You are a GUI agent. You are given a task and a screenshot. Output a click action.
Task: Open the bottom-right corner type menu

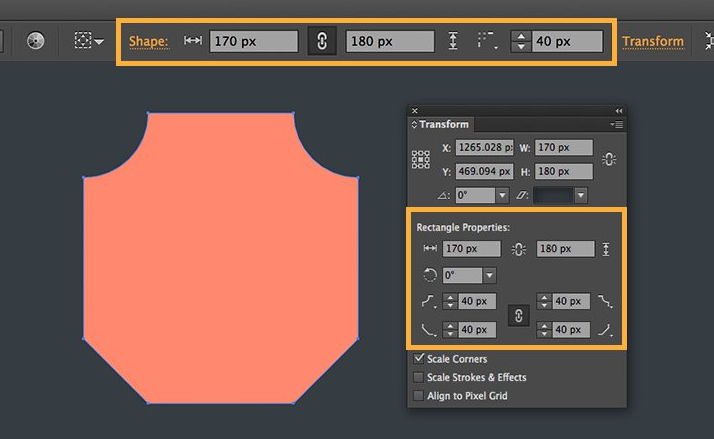(606, 330)
